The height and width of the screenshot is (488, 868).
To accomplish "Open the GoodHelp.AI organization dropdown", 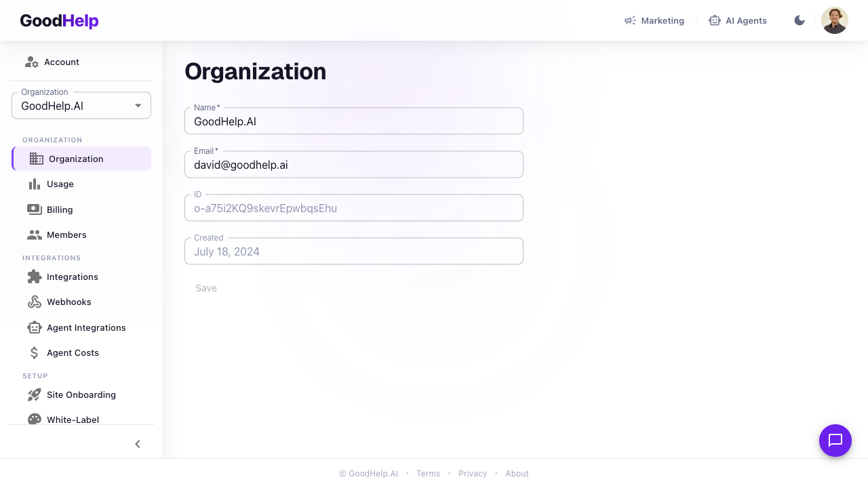I will 81,106.
